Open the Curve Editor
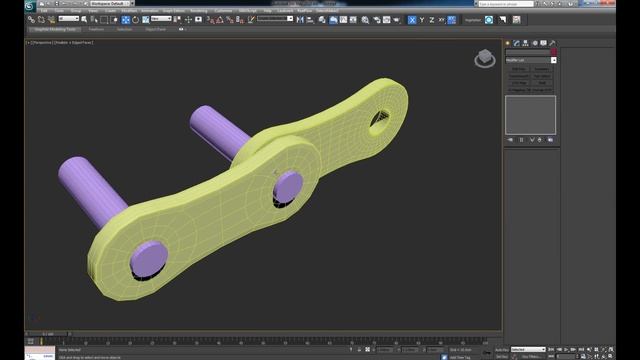Screen dimensions: 640x360 click(343, 20)
